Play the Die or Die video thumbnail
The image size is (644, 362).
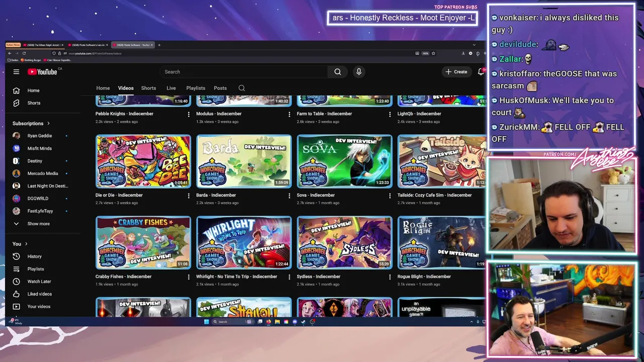(x=143, y=161)
